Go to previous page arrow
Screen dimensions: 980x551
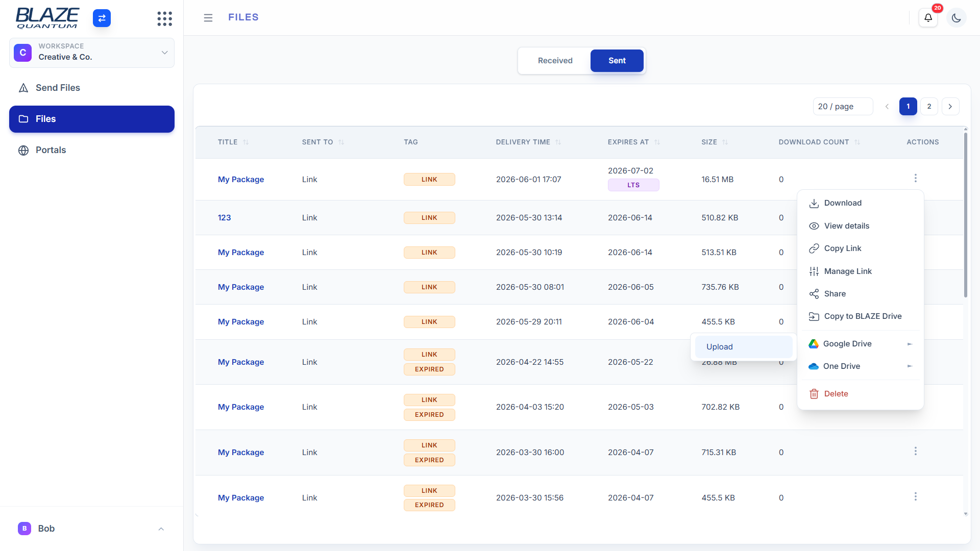tap(887, 107)
